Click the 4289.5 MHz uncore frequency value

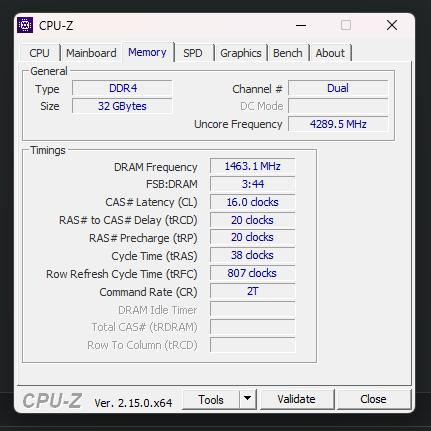pyautogui.click(x=338, y=124)
